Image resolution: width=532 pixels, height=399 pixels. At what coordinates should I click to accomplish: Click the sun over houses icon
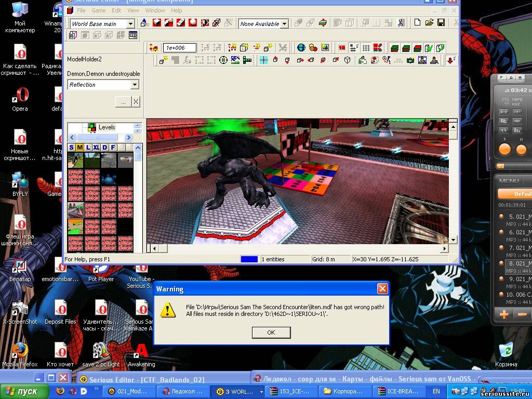coord(232,48)
